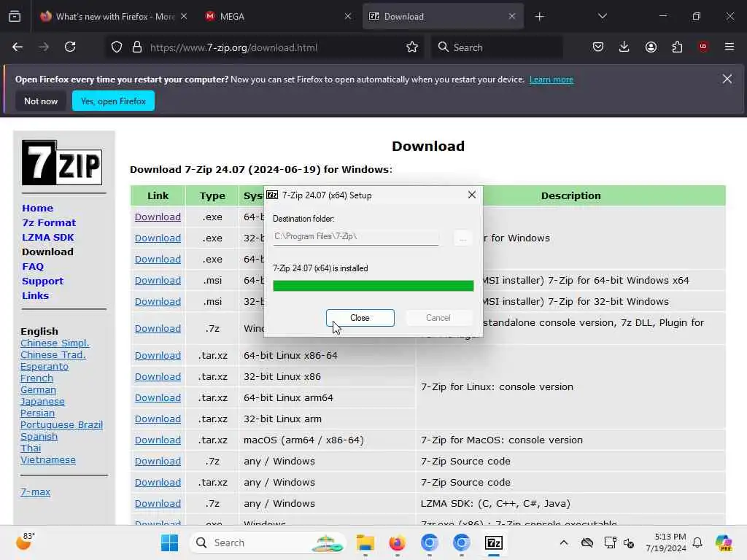
Task: Open the 7-max link
Action: click(35, 492)
